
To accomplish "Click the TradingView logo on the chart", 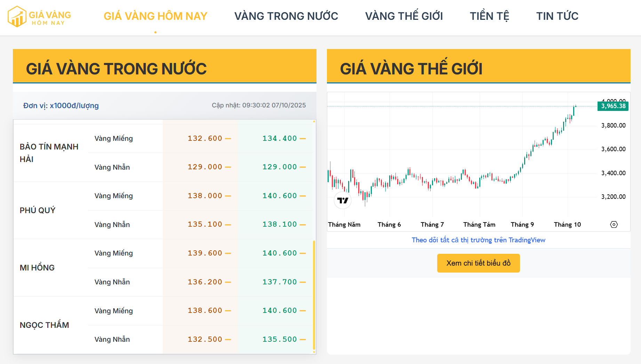I will (343, 201).
